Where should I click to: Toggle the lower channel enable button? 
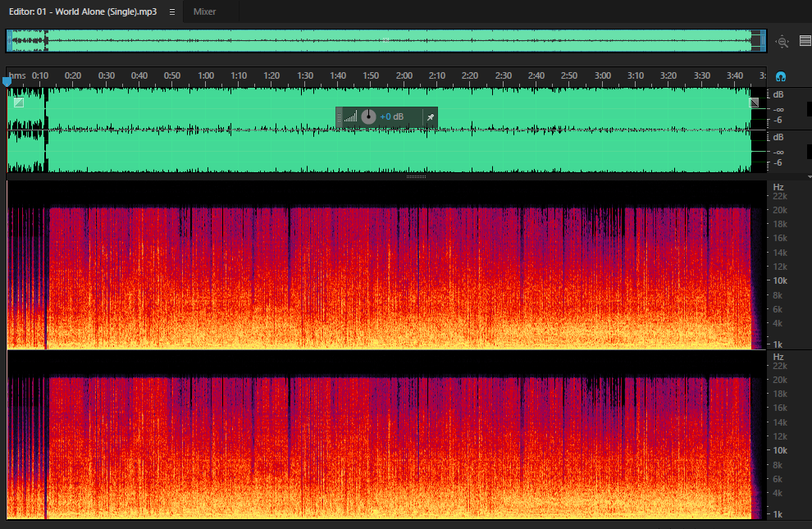(x=809, y=152)
